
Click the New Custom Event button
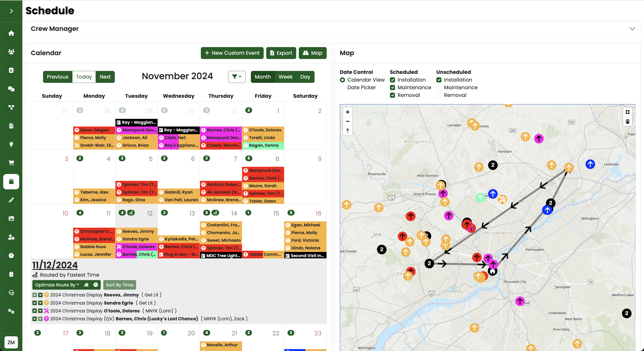(232, 53)
